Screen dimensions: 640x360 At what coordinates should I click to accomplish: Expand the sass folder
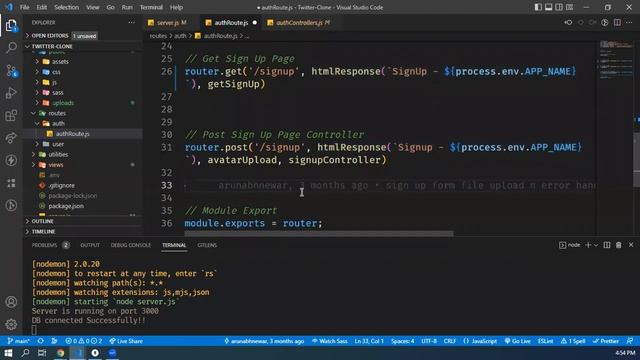pos(58,92)
